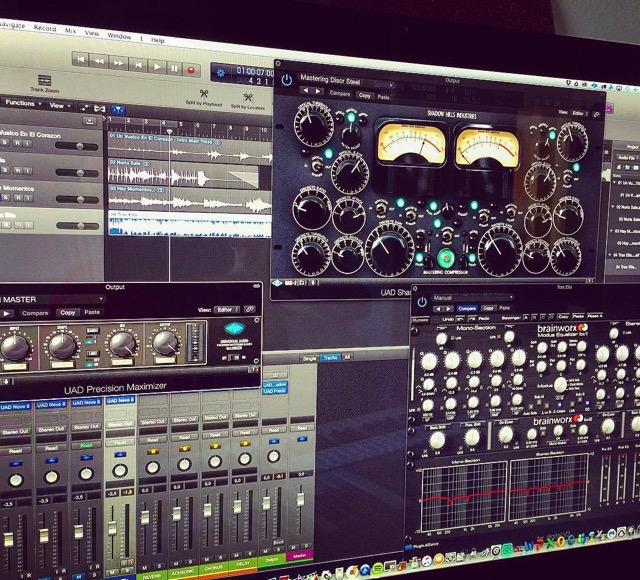Screen dimensions: 640x580
Task: Open the View dropdown in tracks area
Action: [x=60, y=106]
